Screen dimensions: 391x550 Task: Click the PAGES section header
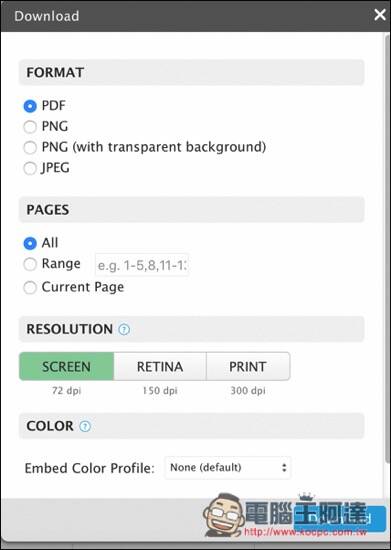click(x=191, y=210)
